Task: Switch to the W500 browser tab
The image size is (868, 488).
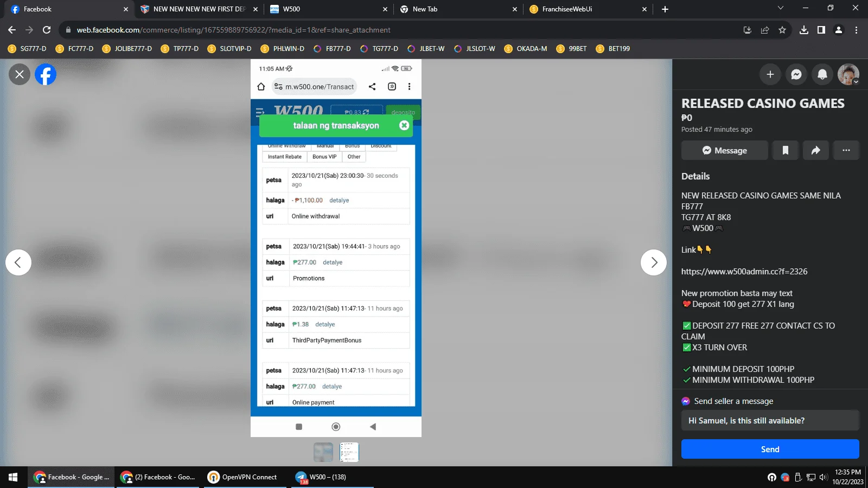Action: [x=328, y=9]
